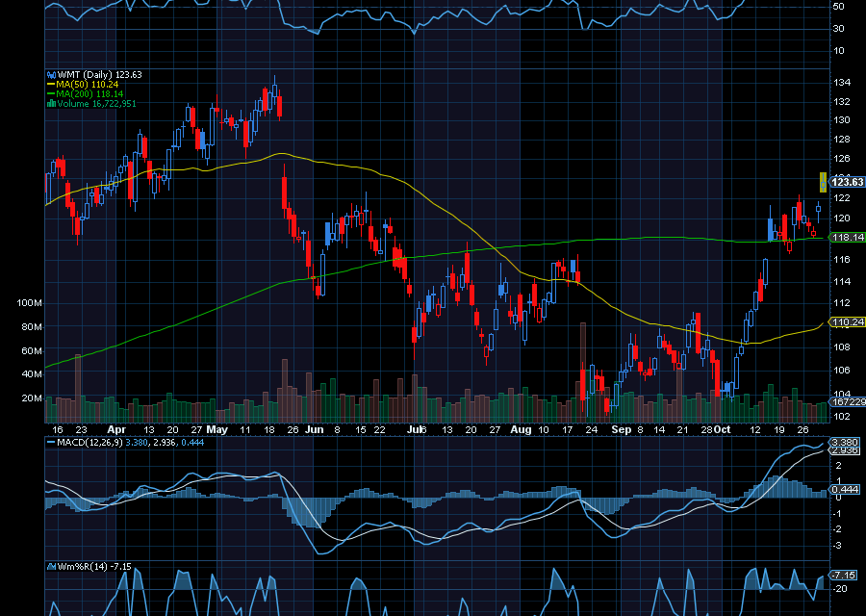Click the Sep label on date axis
Image resolution: width=866 pixels, height=616 pixels.
(622, 430)
